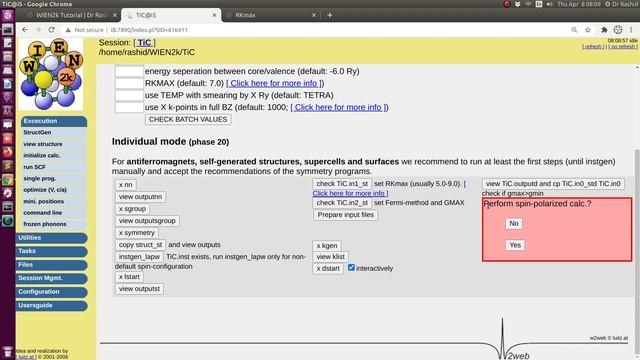Open the Dr Rashid session menu

point(622,4)
